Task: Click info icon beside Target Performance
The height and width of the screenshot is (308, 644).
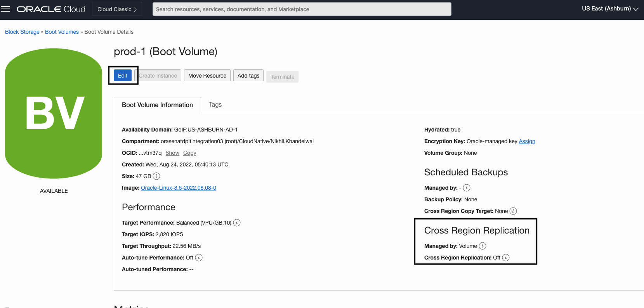Action: 237,223
